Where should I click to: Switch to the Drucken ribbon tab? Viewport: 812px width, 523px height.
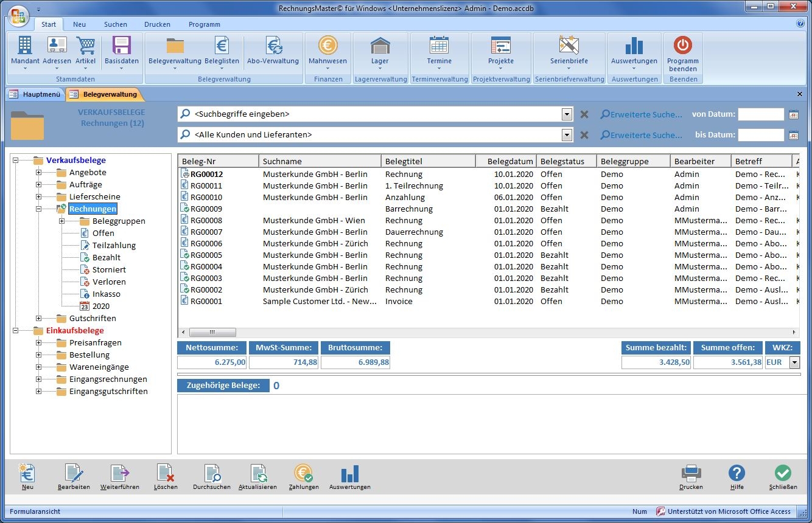(157, 24)
